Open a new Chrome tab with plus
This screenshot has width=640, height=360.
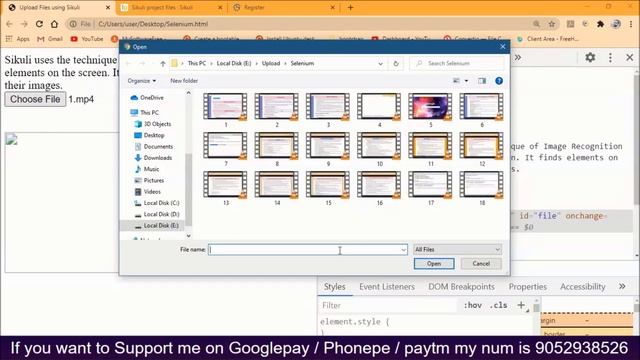(x=350, y=7)
